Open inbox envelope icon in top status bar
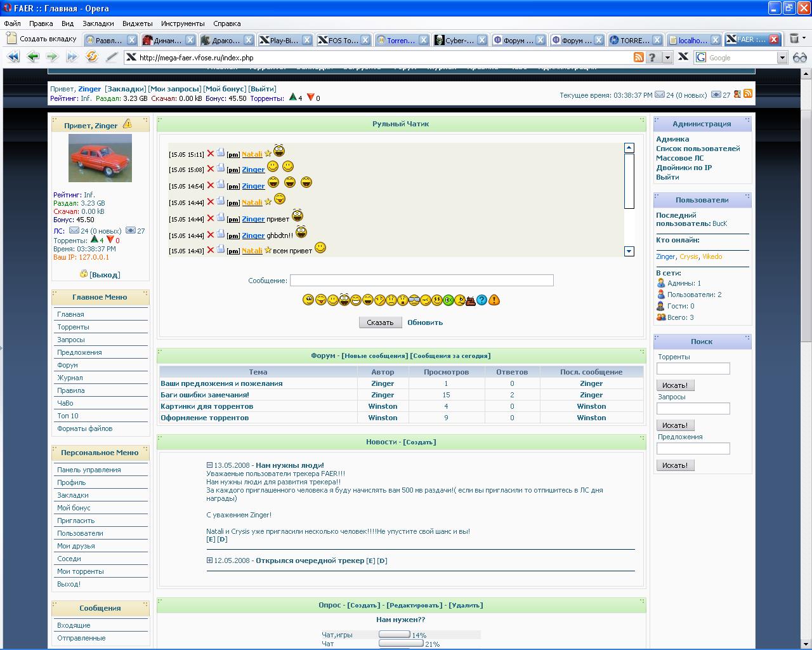The image size is (812, 650). (660, 95)
